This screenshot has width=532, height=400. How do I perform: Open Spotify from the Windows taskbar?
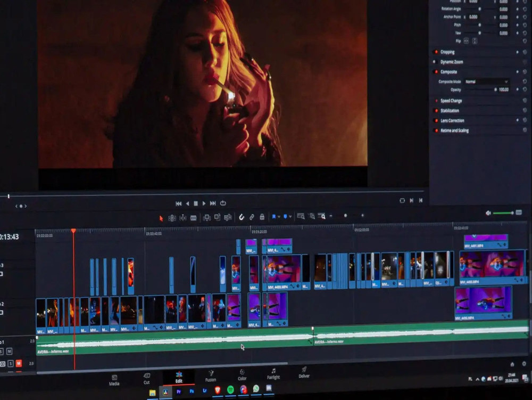[230, 389]
